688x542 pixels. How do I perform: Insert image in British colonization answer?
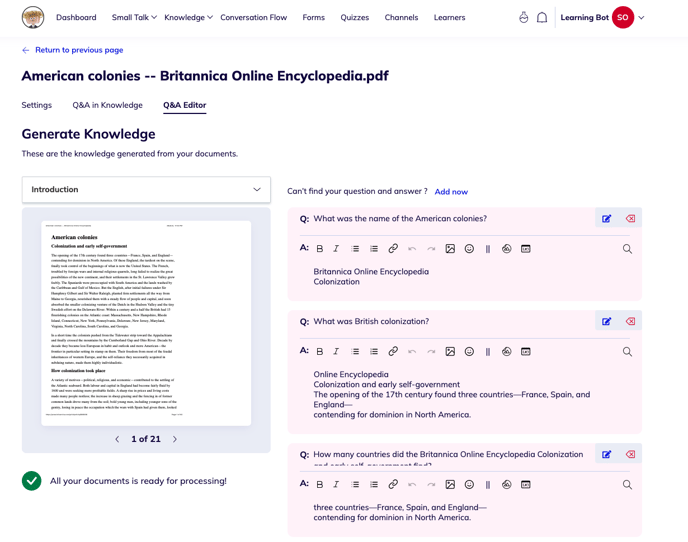tap(450, 352)
